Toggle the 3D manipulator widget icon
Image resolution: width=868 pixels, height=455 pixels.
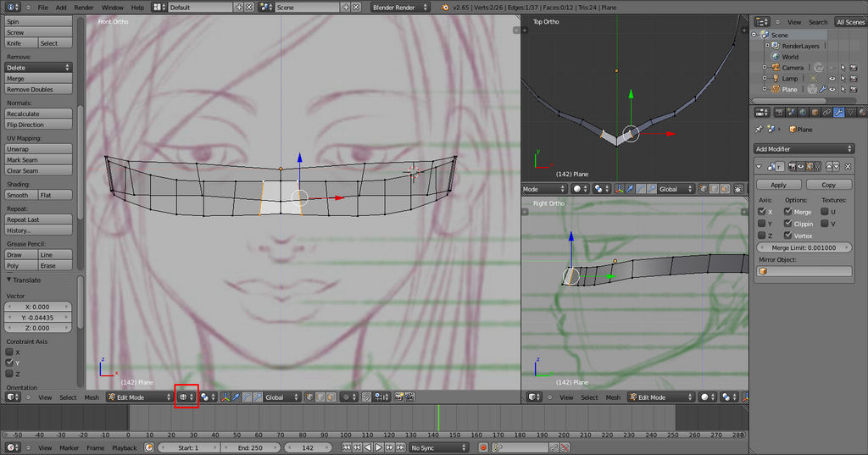pos(225,397)
